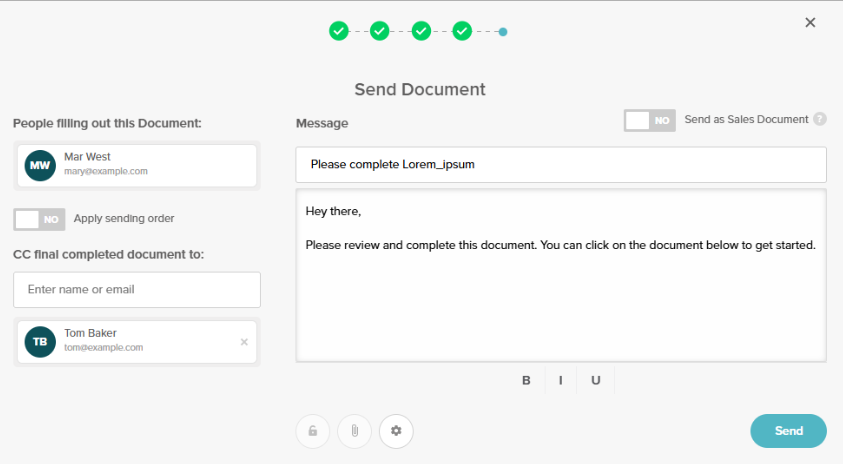This screenshot has height=464, width=844.
Task: Focus the Enter name or email field
Action: (137, 290)
